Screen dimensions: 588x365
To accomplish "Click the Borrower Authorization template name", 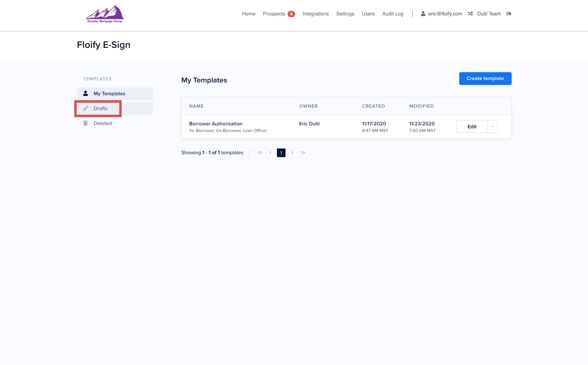I will click(x=215, y=124).
